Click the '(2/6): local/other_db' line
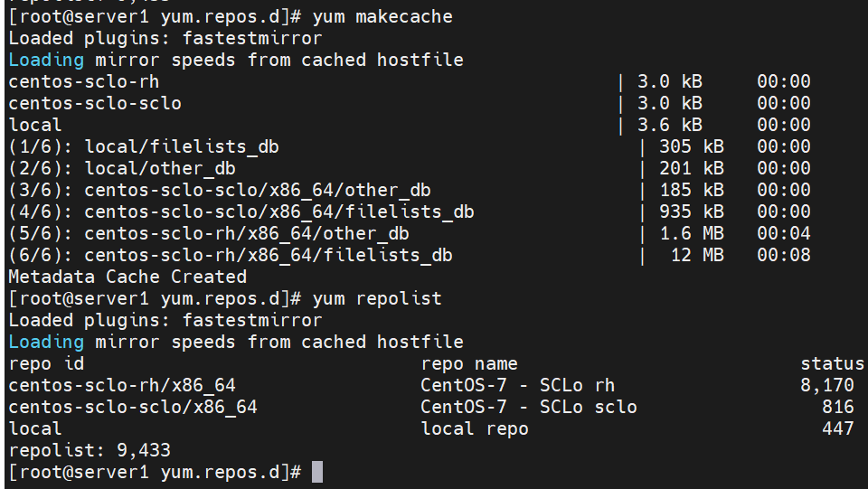Screen dimensions: 868x489 [x=122, y=168]
